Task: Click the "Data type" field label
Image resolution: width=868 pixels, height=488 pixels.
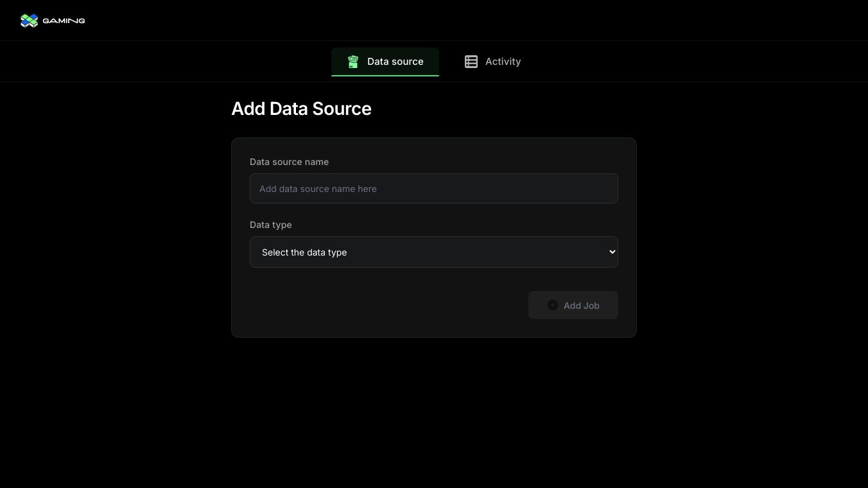Action: click(x=270, y=225)
